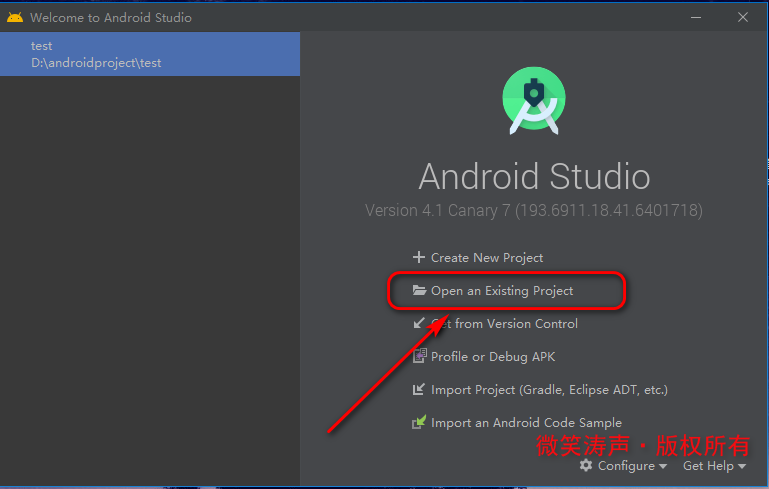
Task: Get from Version Control
Action: [x=504, y=324]
